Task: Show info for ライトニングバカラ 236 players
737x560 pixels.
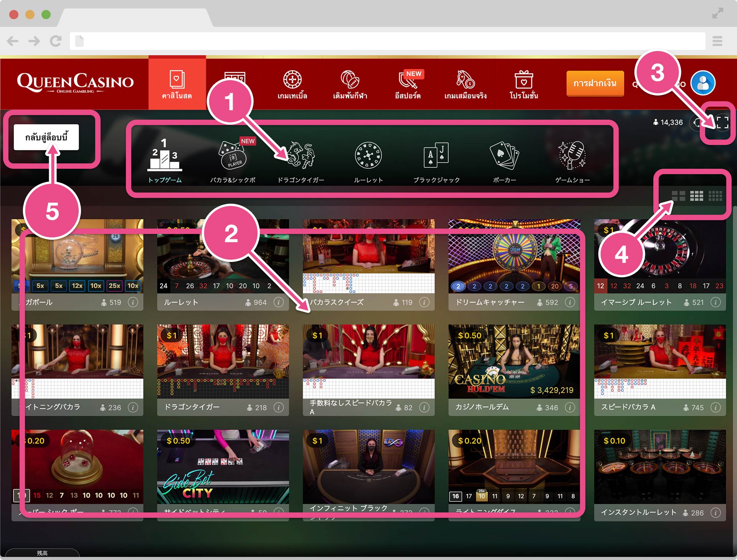Action: (133, 407)
